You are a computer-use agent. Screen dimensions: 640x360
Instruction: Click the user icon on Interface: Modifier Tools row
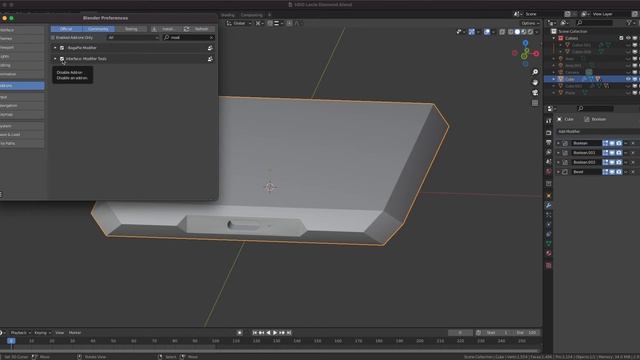(x=210, y=59)
